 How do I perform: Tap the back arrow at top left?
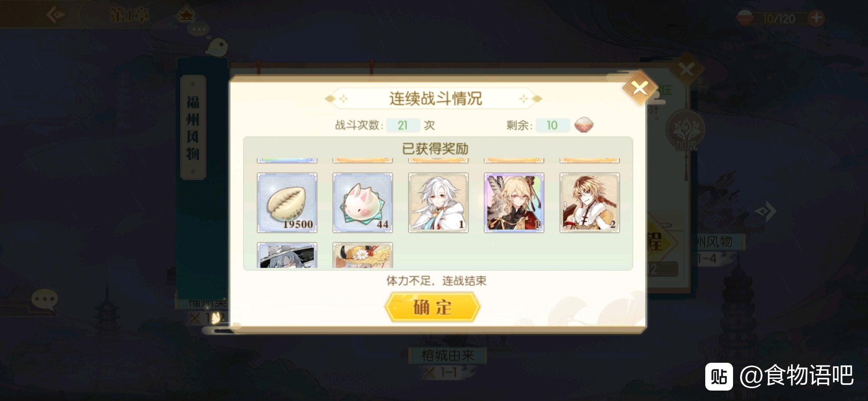click(x=56, y=15)
